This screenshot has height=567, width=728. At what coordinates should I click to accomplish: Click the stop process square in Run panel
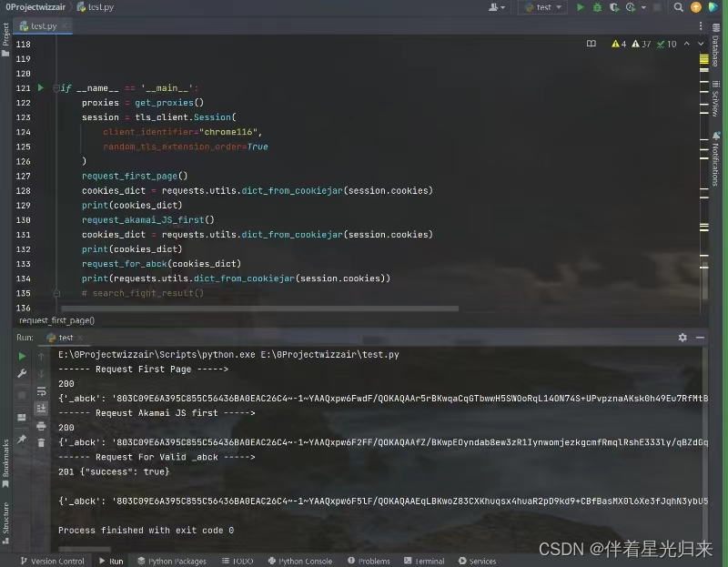coord(22,396)
